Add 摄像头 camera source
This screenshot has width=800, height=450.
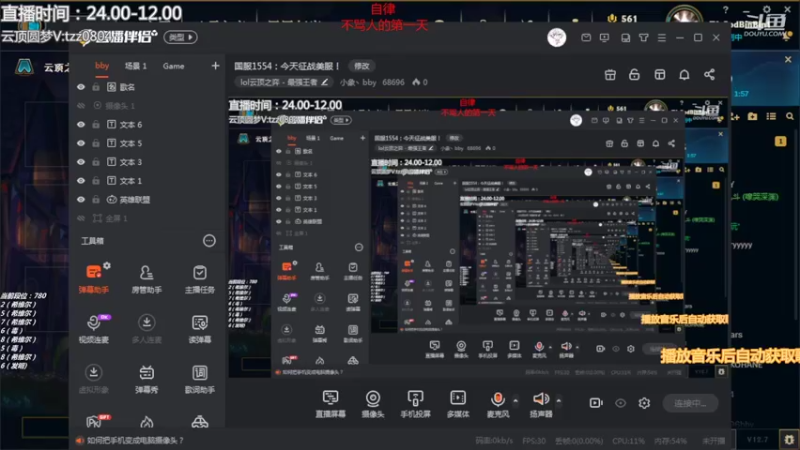click(x=373, y=404)
